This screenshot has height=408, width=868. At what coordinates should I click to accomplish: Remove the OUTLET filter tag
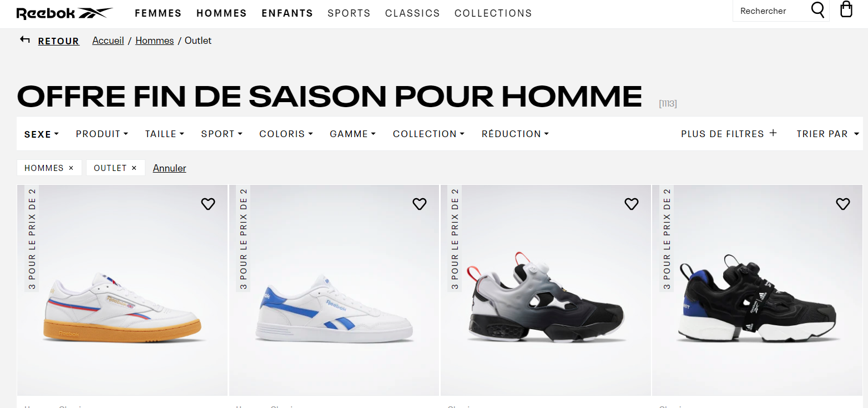tap(134, 168)
